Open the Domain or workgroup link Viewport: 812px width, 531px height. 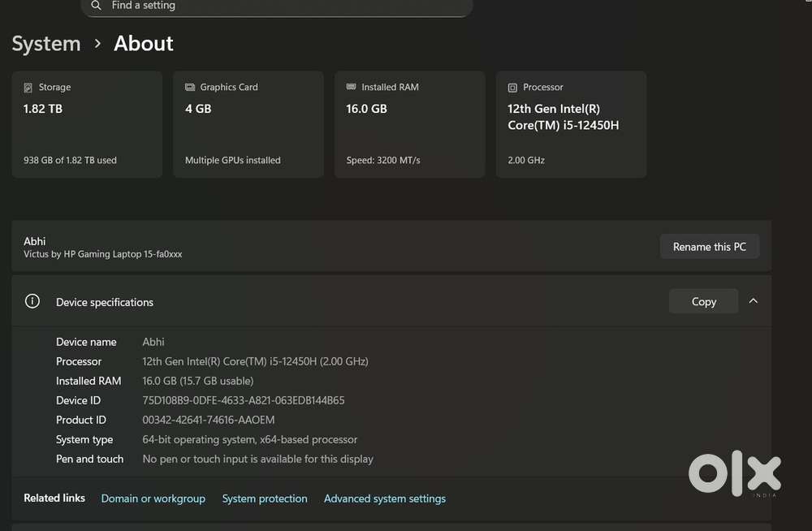(153, 498)
